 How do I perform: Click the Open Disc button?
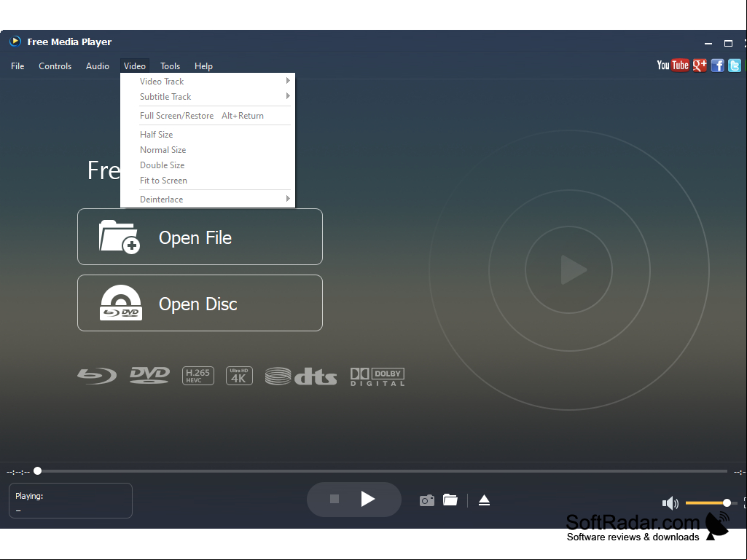click(x=200, y=303)
